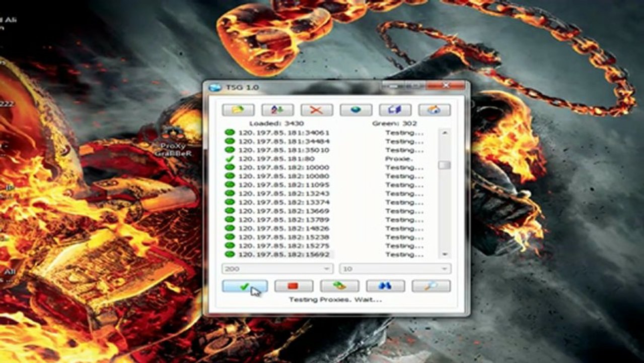Image resolution: width=644 pixels, height=363 pixels.
Task: Click green dot beside 120.197.85.181:34061
Action: pyautogui.click(x=230, y=133)
